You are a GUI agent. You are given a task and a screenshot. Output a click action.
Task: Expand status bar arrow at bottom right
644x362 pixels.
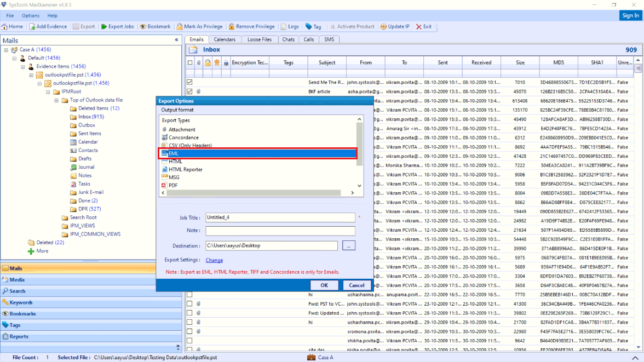click(x=635, y=358)
